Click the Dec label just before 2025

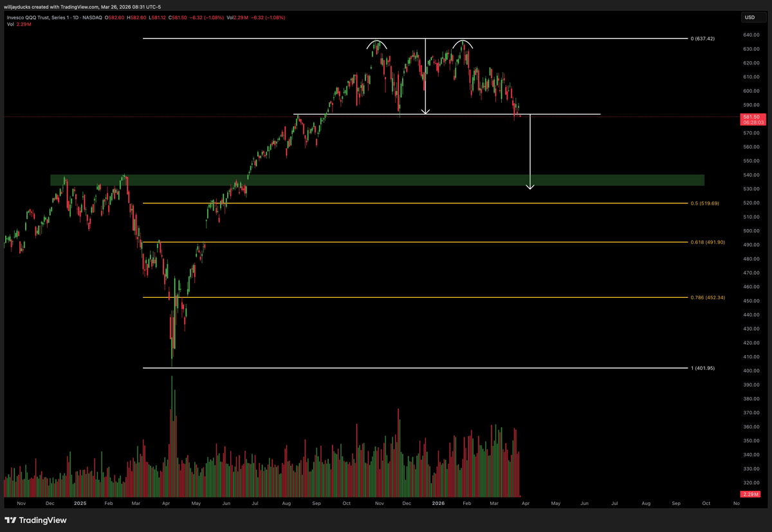(50, 503)
